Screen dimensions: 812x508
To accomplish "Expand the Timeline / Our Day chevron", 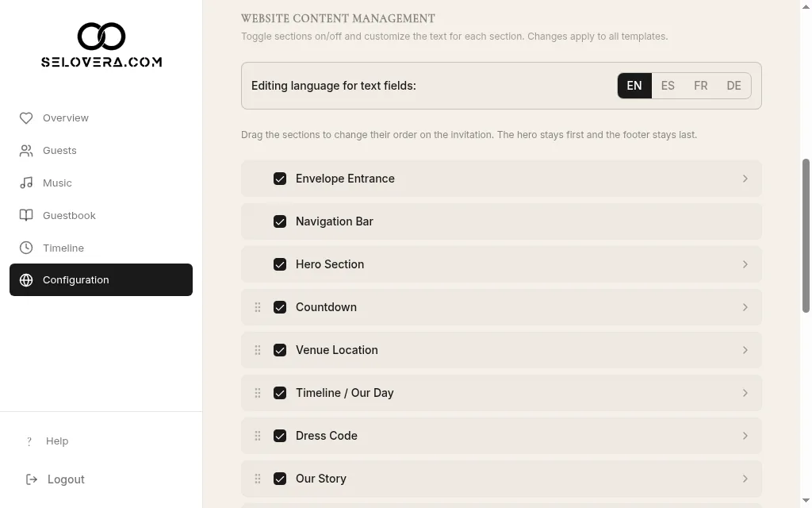I will tap(745, 393).
